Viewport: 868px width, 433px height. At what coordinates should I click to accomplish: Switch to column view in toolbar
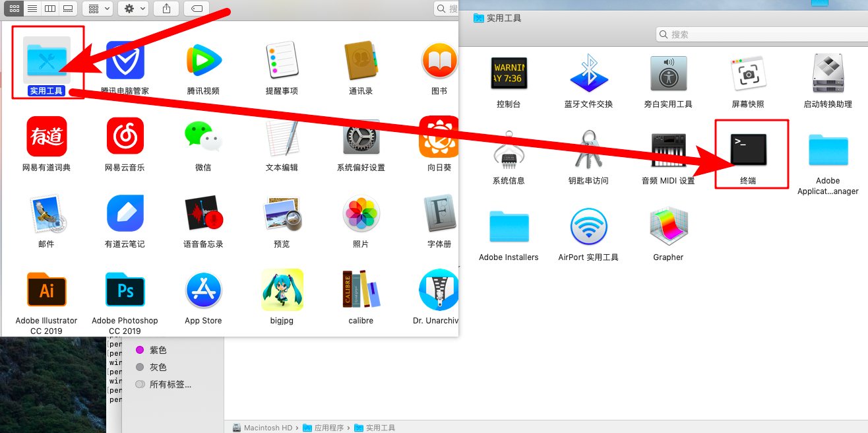pyautogui.click(x=49, y=9)
